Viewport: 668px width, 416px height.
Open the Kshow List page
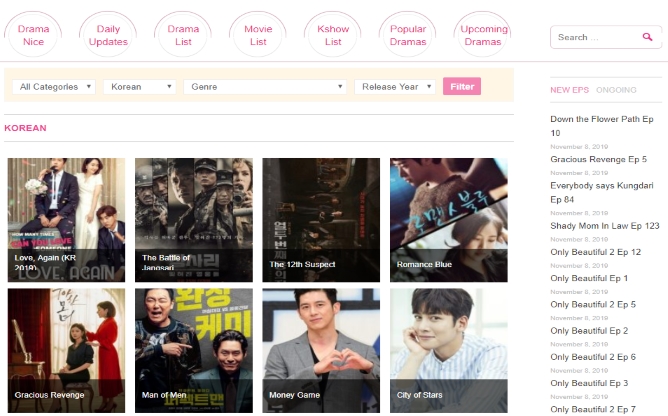pyautogui.click(x=333, y=35)
